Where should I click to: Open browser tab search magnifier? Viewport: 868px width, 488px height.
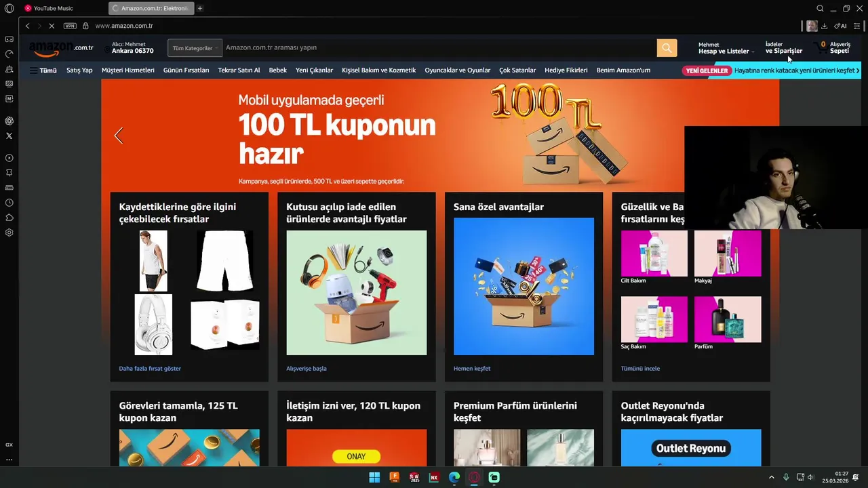820,8
